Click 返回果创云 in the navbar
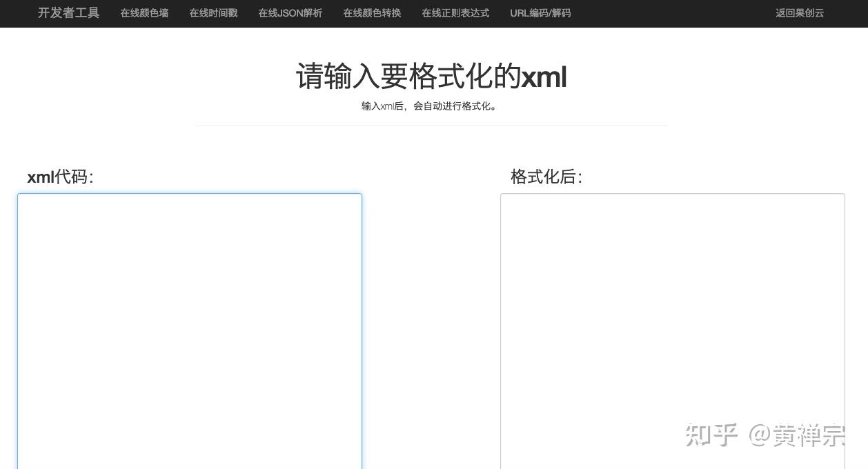The height and width of the screenshot is (469, 868). click(800, 13)
